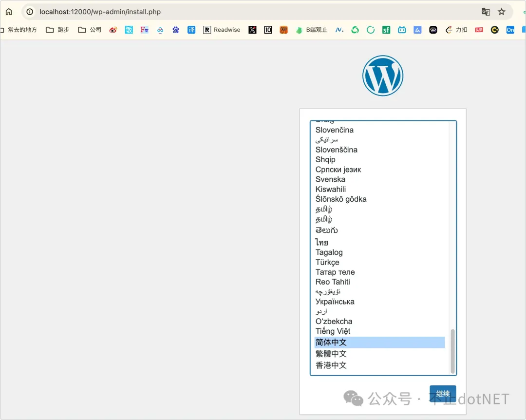Image resolution: width=526 pixels, height=420 pixels.
Task: Choose Svenska from the language list
Action: point(330,179)
